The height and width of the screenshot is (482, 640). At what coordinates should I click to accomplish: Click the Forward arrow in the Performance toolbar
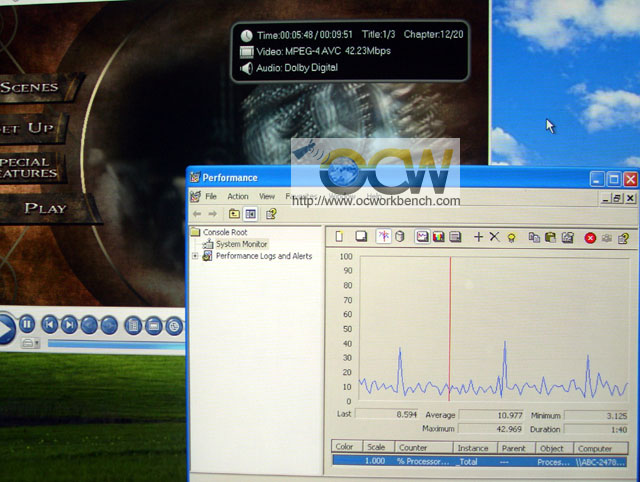tap(213, 214)
